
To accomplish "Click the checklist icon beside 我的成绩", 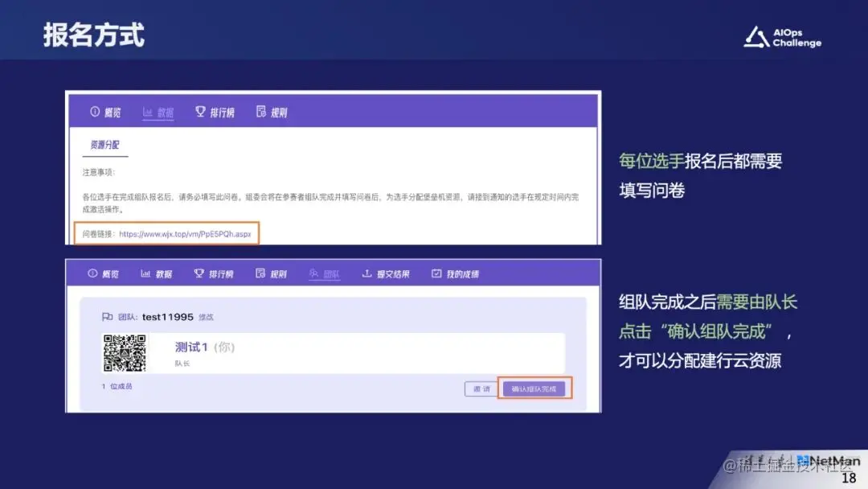I will tap(436, 273).
